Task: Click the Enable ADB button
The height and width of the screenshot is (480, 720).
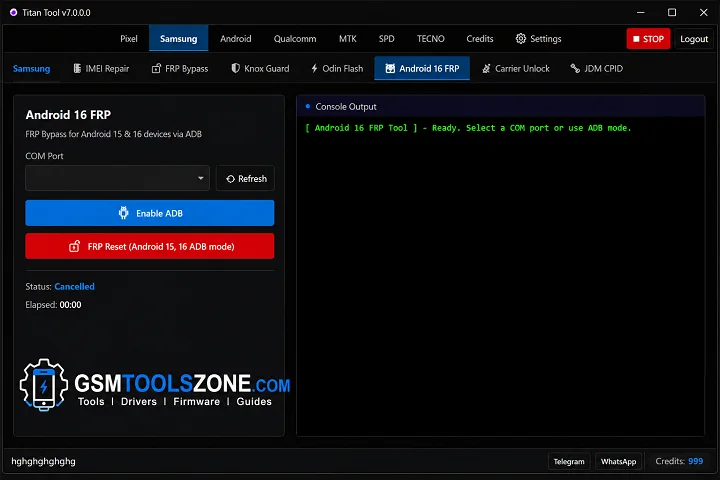Action: pyautogui.click(x=150, y=213)
